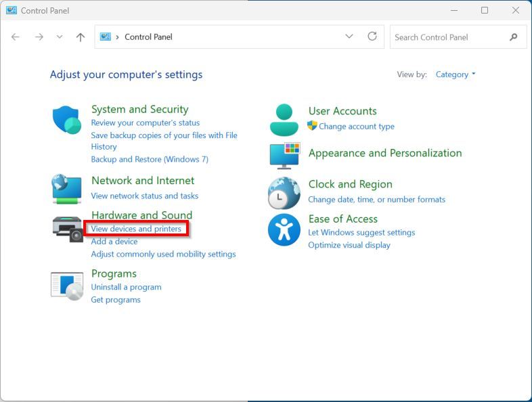The width and height of the screenshot is (532, 402).
Task: Refresh the Control Panel address bar
Action: (x=372, y=37)
